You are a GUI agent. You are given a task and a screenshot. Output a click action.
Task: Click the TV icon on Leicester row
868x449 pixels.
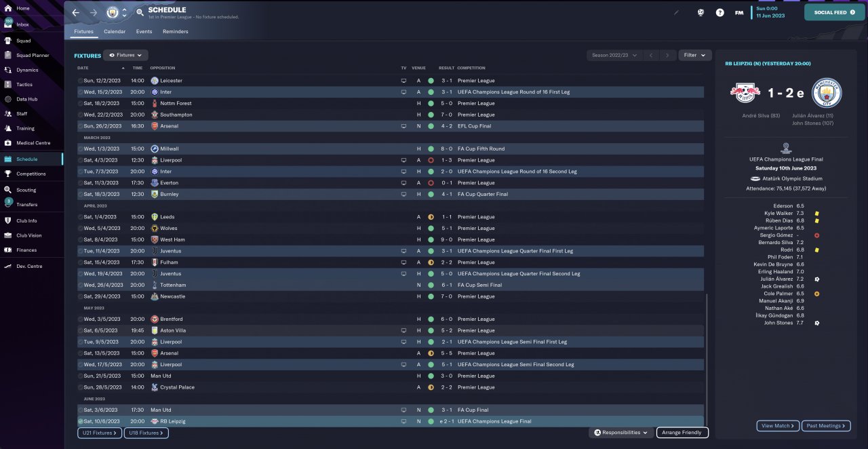pos(403,81)
